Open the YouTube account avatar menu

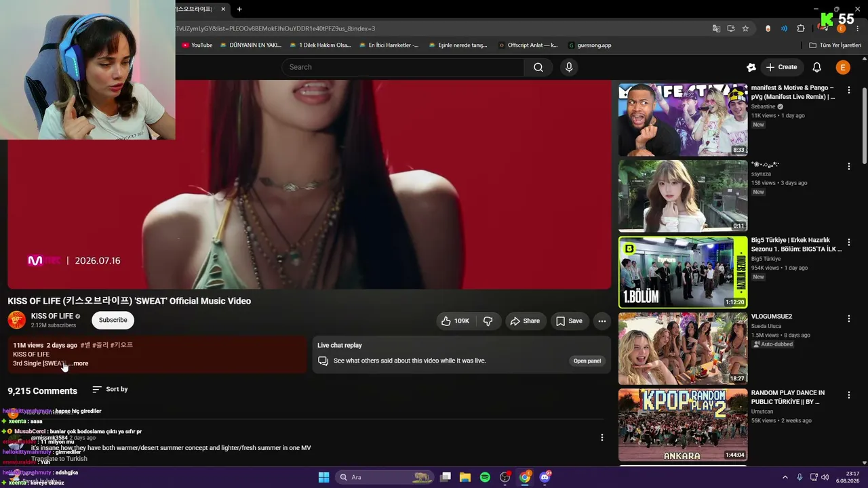click(x=843, y=67)
